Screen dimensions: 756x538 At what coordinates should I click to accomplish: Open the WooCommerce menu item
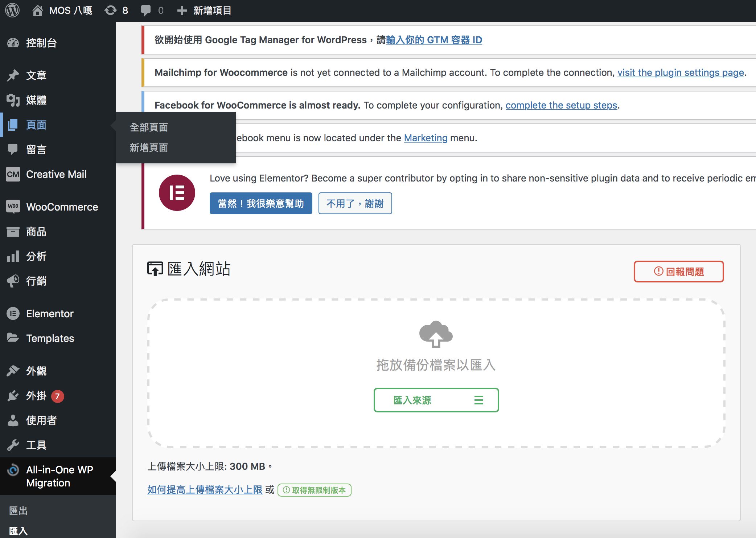click(x=62, y=207)
